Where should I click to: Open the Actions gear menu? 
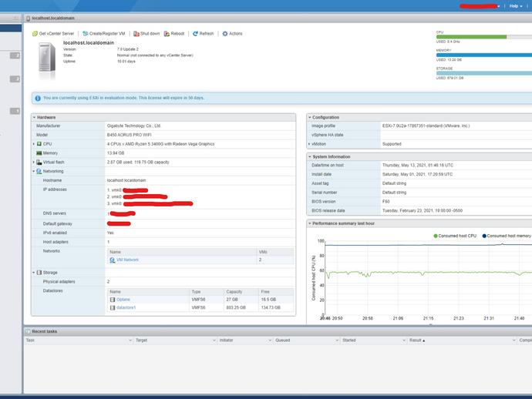tap(232, 34)
